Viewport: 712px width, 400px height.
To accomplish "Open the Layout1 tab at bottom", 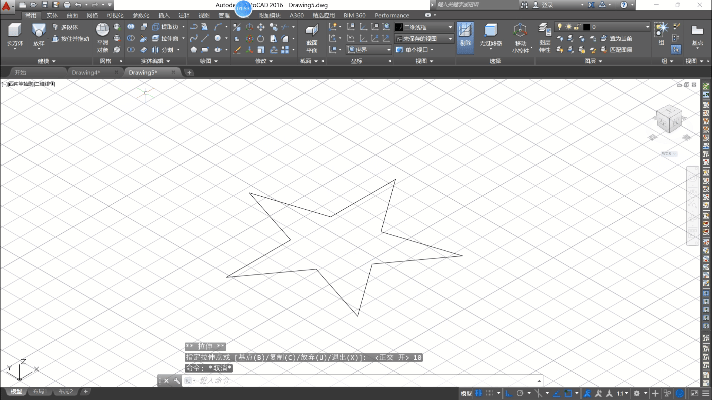I will [x=39, y=391].
